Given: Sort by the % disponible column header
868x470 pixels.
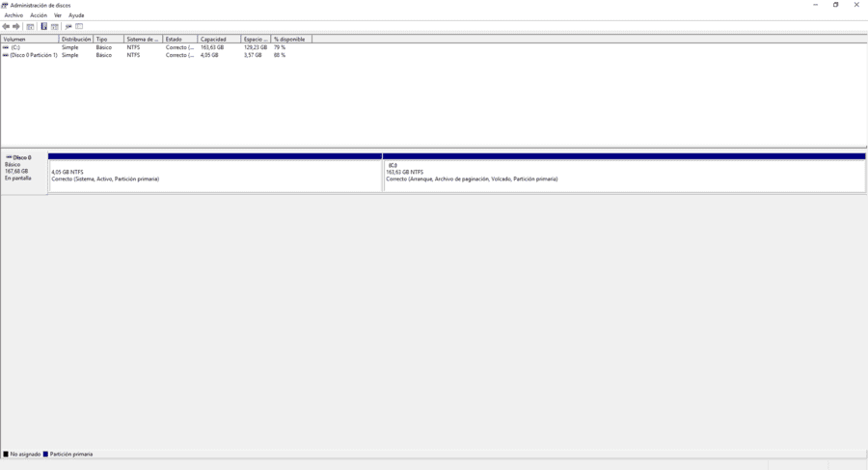Looking at the screenshot, I should pyautogui.click(x=291, y=40).
